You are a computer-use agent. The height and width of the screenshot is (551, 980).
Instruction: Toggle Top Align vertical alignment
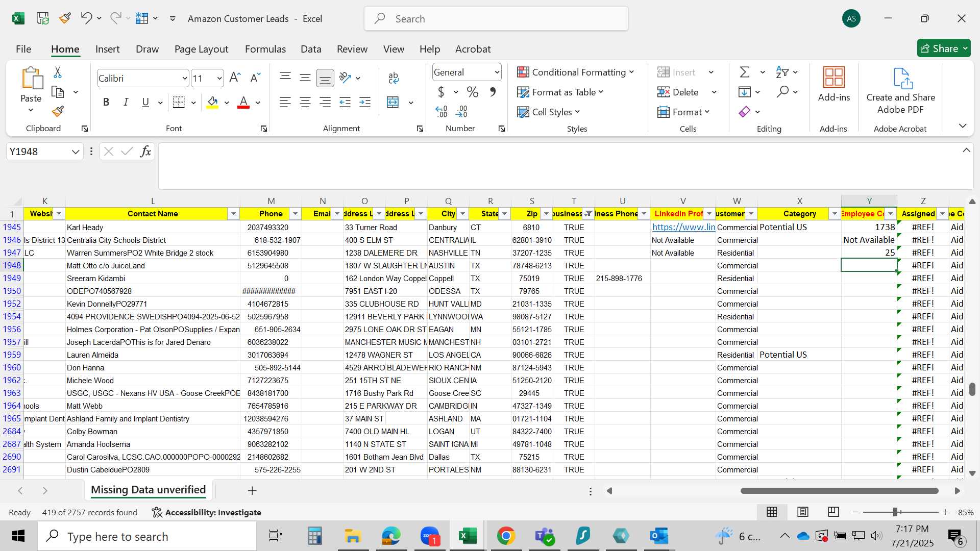[x=285, y=78]
